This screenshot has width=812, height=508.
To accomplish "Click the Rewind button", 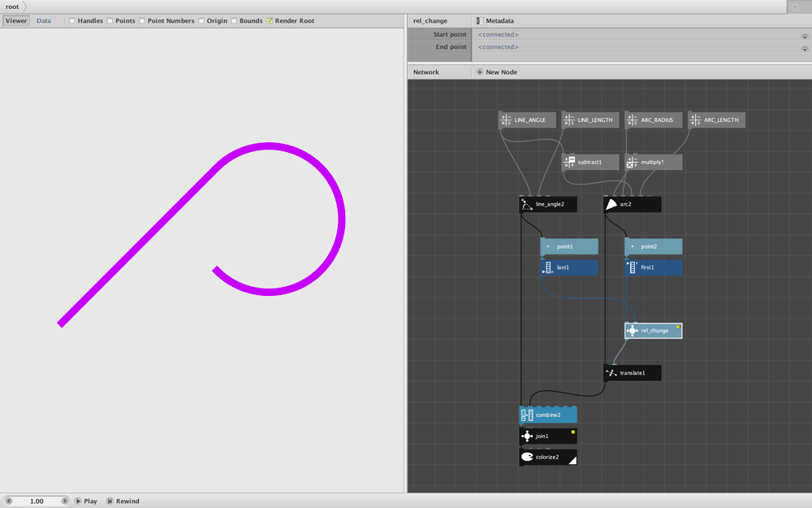I will [123, 501].
